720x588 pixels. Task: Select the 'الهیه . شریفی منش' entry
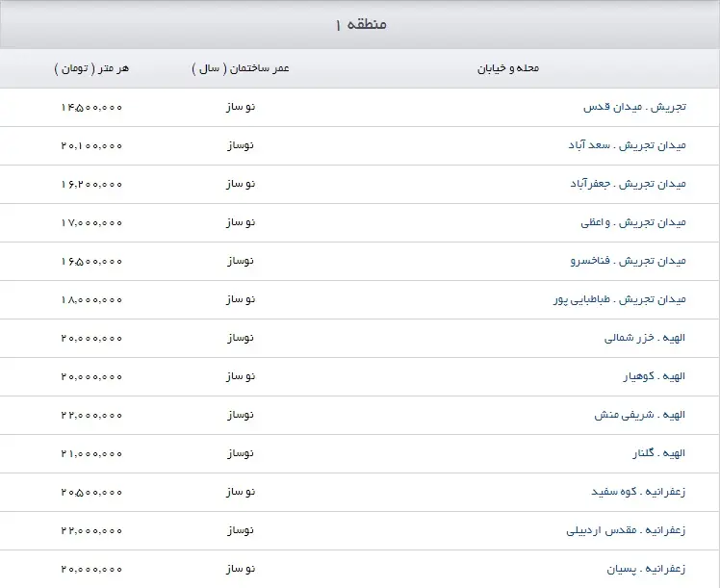point(640,415)
